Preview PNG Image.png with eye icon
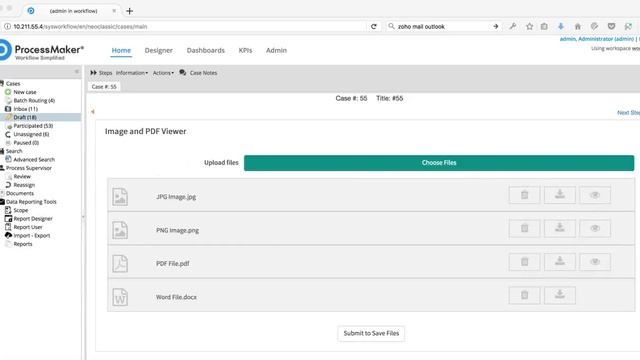Viewport: 640px width, 360px height. 595,229
